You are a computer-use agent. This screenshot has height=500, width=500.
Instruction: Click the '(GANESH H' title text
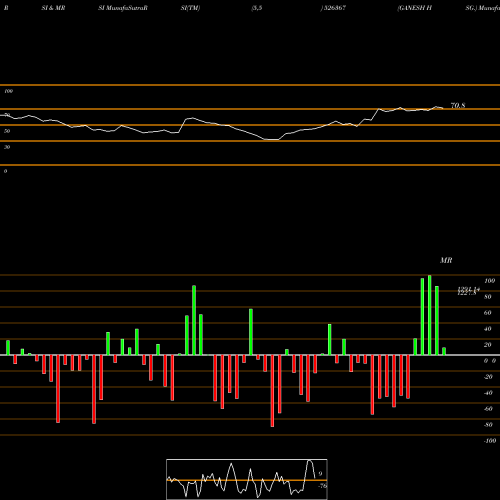tap(414, 8)
